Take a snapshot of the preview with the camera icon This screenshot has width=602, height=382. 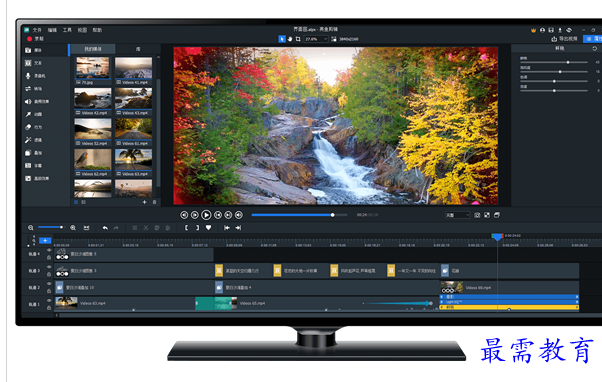[477, 215]
